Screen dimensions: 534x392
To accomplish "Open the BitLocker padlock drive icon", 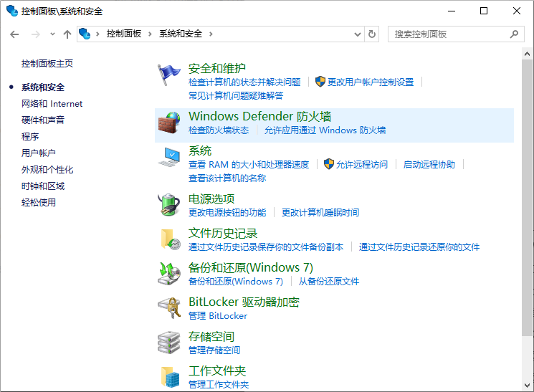I will click(169, 308).
